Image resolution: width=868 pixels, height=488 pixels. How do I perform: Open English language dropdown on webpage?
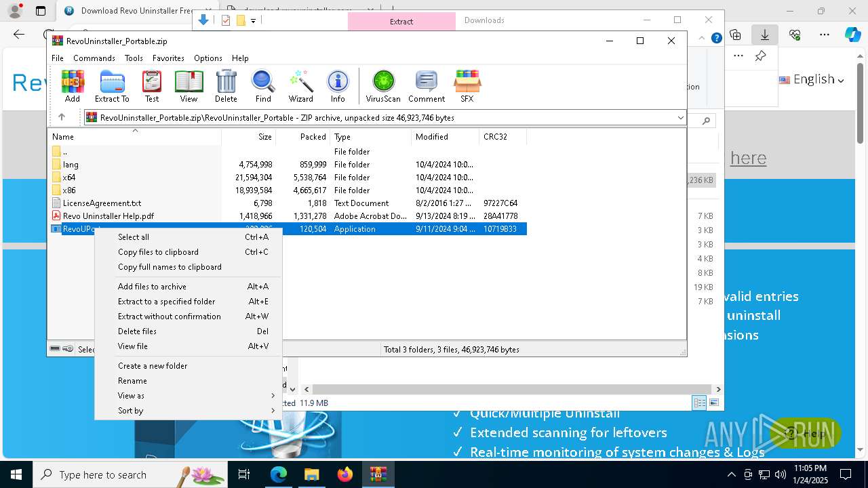[812, 79]
